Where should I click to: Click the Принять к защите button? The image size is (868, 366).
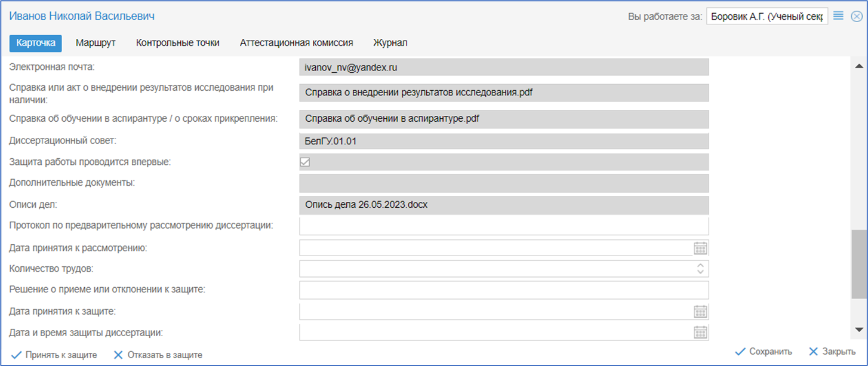tap(54, 355)
